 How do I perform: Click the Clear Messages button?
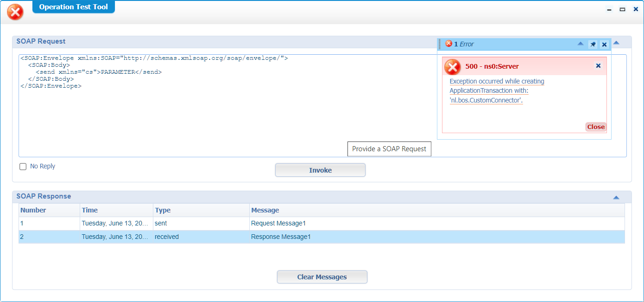pos(322,277)
